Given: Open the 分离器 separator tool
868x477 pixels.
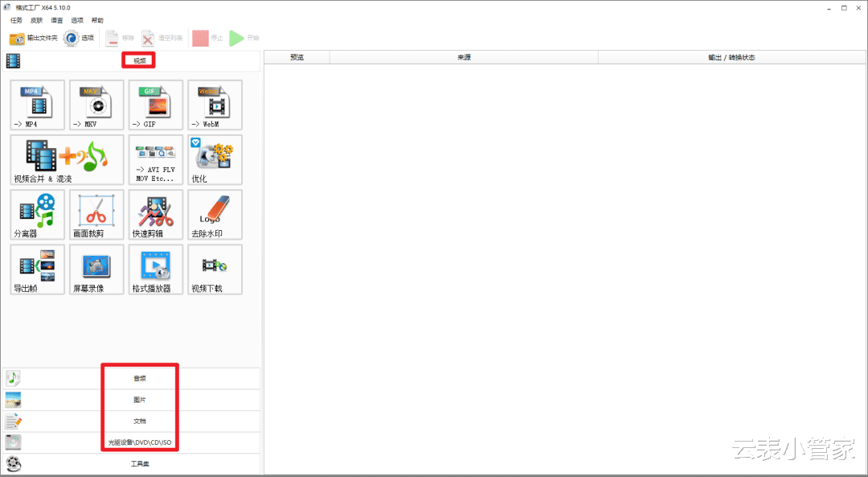Looking at the screenshot, I should coord(38,215).
